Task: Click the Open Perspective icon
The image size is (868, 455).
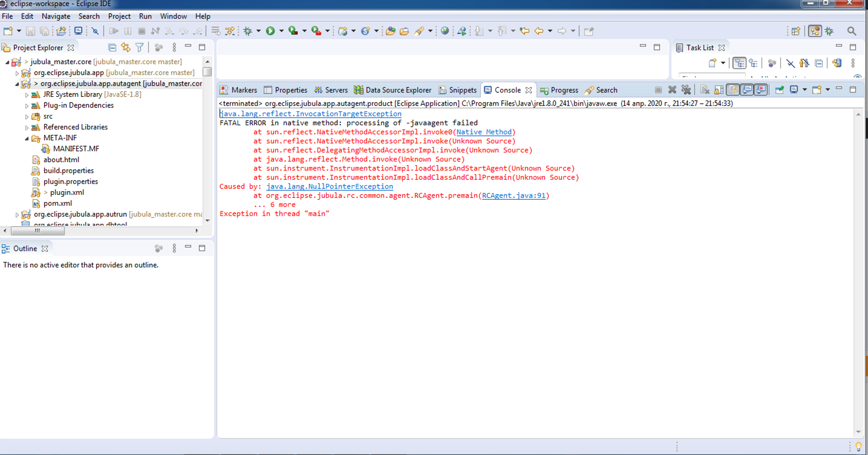Action: (795, 31)
